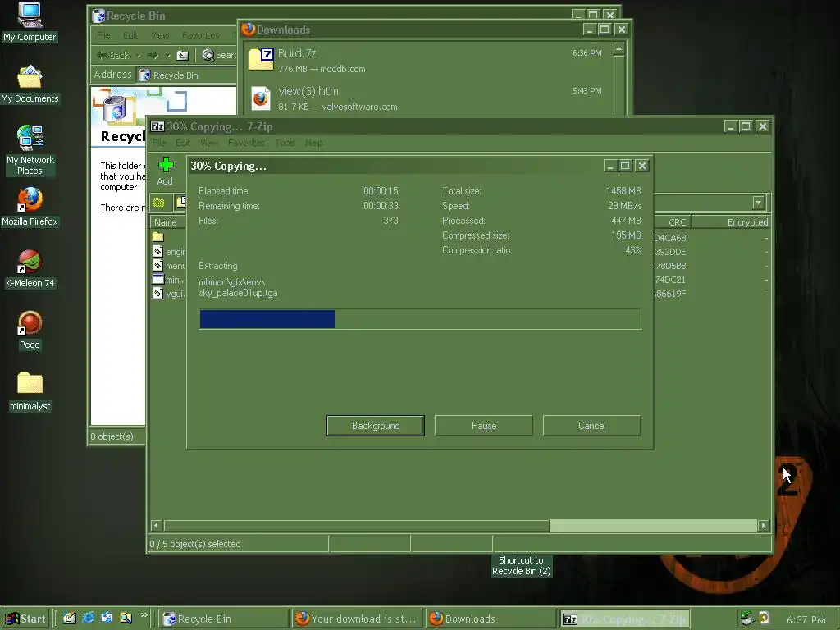Viewport: 840px width, 630px height.
Task: Open View menu in 7-Zip window
Action: (x=209, y=143)
